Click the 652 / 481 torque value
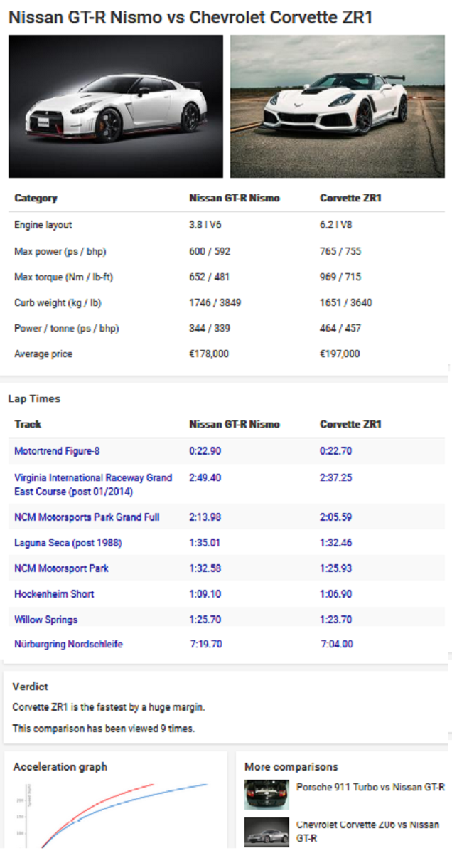 coord(210,277)
